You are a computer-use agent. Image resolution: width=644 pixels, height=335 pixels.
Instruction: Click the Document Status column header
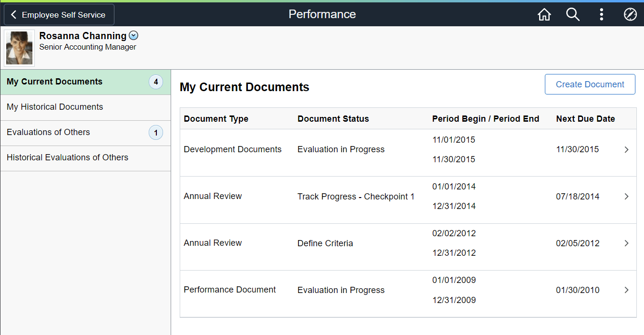click(x=333, y=119)
